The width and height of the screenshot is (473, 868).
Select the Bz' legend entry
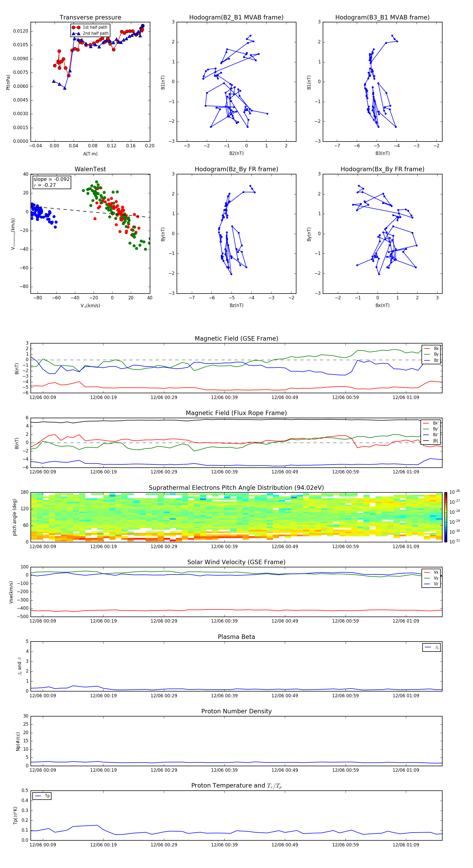click(x=431, y=435)
